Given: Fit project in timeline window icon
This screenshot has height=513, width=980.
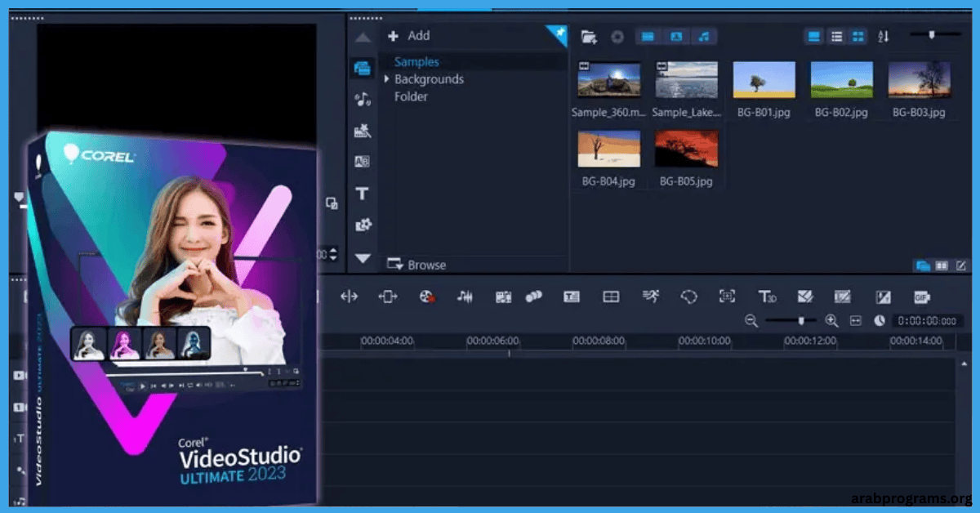Looking at the screenshot, I should (x=856, y=321).
